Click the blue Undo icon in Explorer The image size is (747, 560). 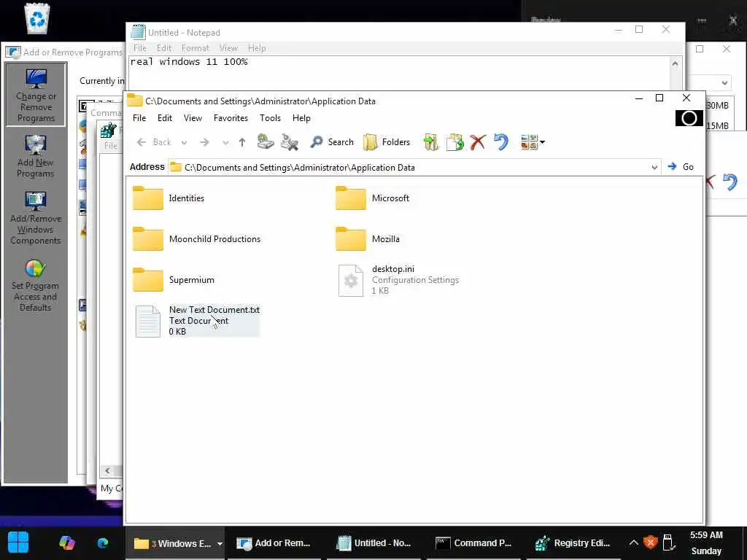(501, 142)
